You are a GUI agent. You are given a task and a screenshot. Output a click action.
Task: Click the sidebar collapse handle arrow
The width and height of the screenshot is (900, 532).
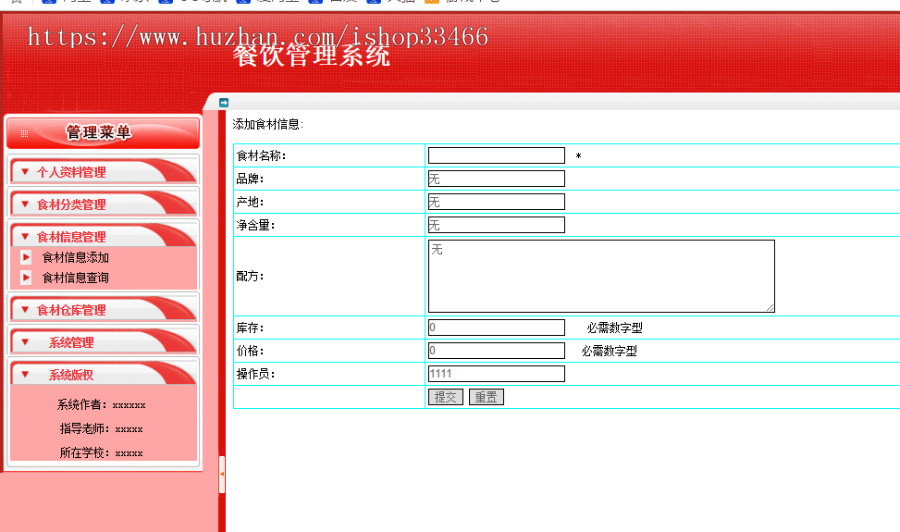[222, 474]
